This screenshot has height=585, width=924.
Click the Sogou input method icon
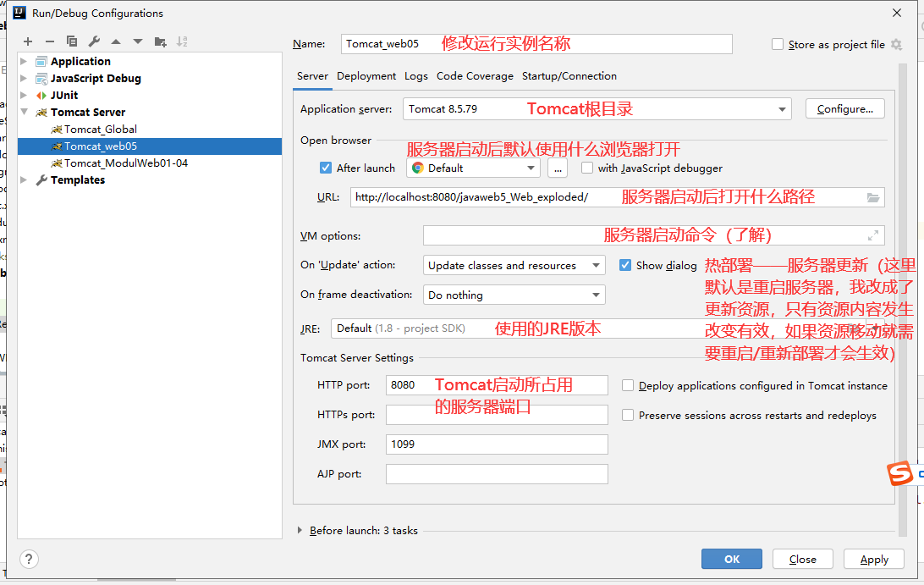(899, 473)
